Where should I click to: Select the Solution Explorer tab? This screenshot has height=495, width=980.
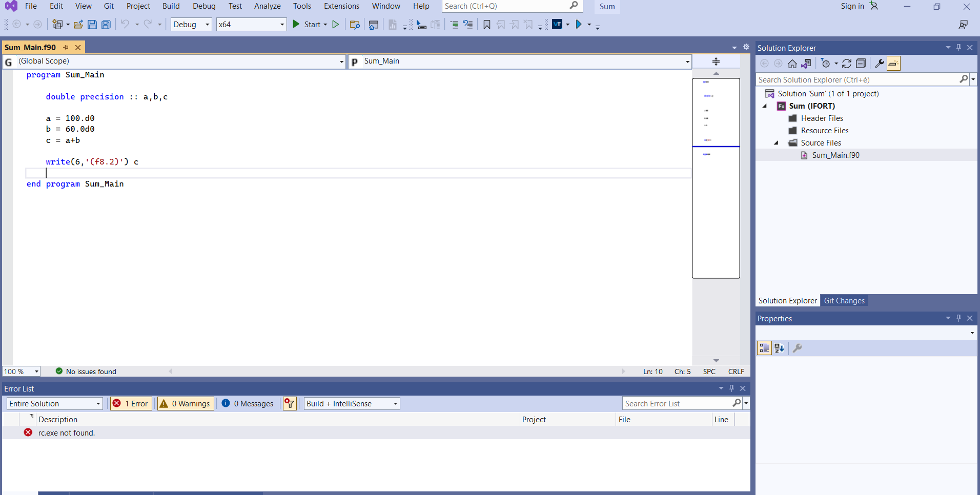(788, 301)
